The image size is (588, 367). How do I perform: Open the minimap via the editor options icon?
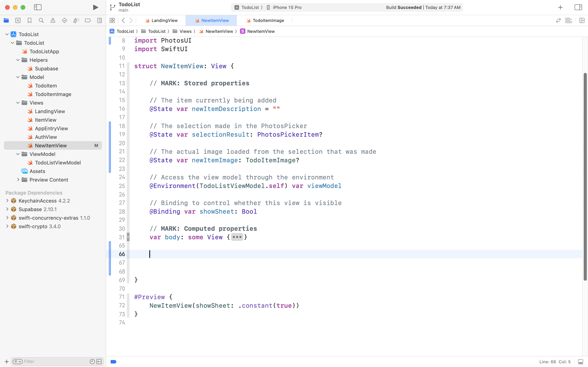pos(569,20)
